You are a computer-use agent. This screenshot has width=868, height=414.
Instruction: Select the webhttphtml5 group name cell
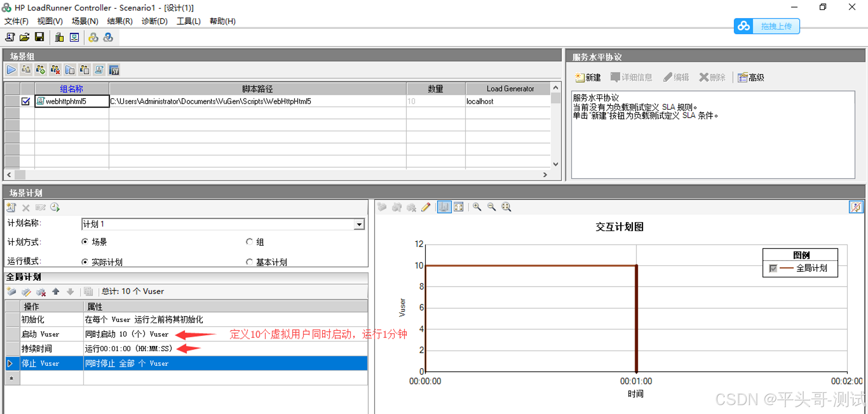(72, 101)
